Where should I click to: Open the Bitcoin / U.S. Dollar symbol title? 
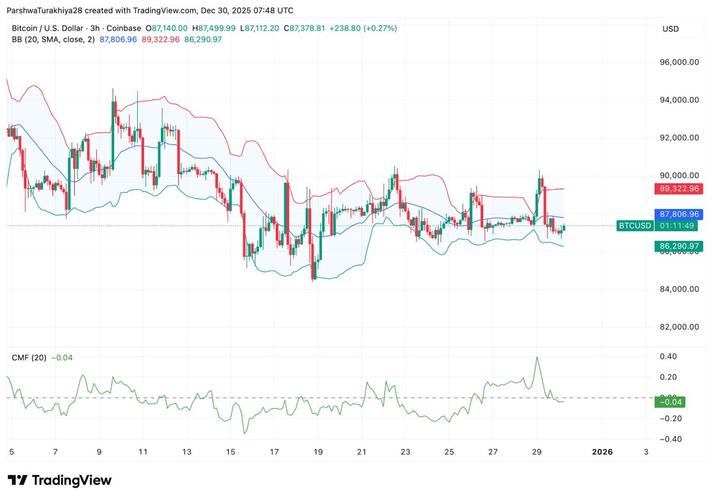tap(50, 28)
